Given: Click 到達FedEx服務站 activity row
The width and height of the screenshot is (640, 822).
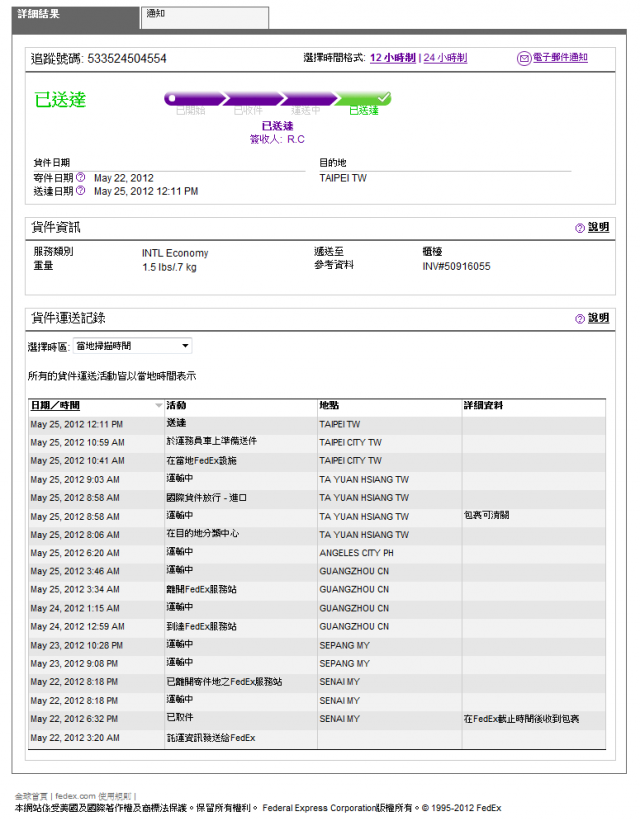Looking at the screenshot, I should [x=201, y=626].
